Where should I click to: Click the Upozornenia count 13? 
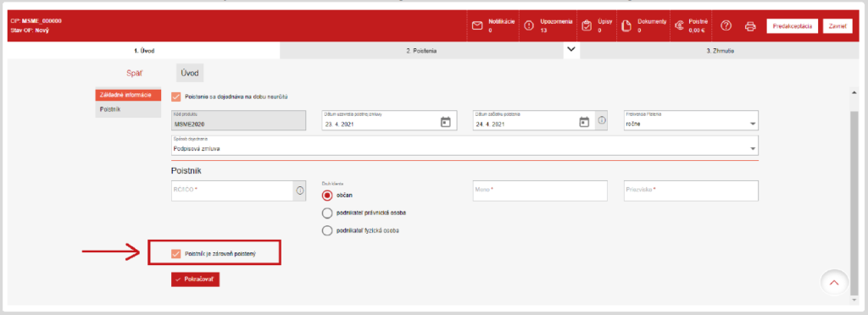tap(543, 31)
